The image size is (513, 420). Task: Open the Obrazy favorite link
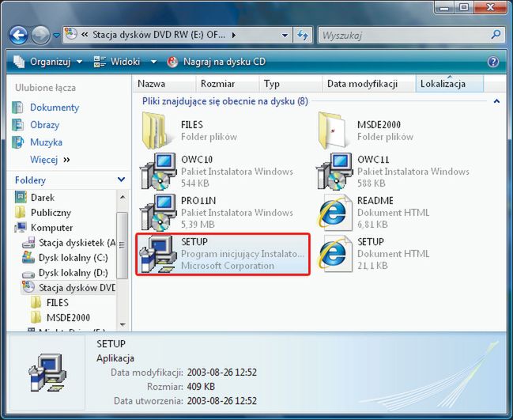(x=44, y=125)
